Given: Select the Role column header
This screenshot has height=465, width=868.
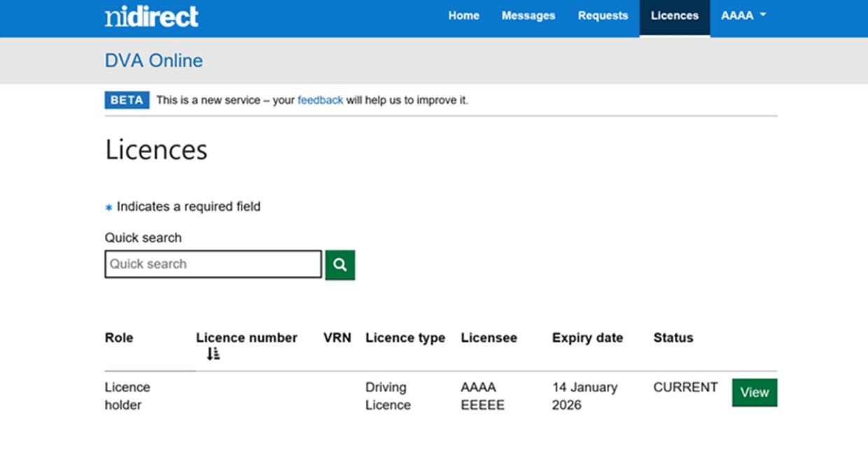Looking at the screenshot, I should tap(119, 338).
